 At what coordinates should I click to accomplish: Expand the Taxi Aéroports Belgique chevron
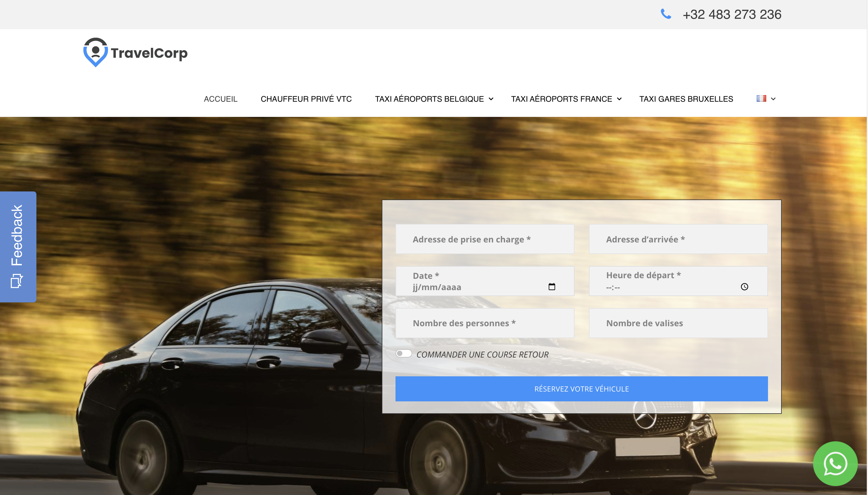pyautogui.click(x=491, y=99)
